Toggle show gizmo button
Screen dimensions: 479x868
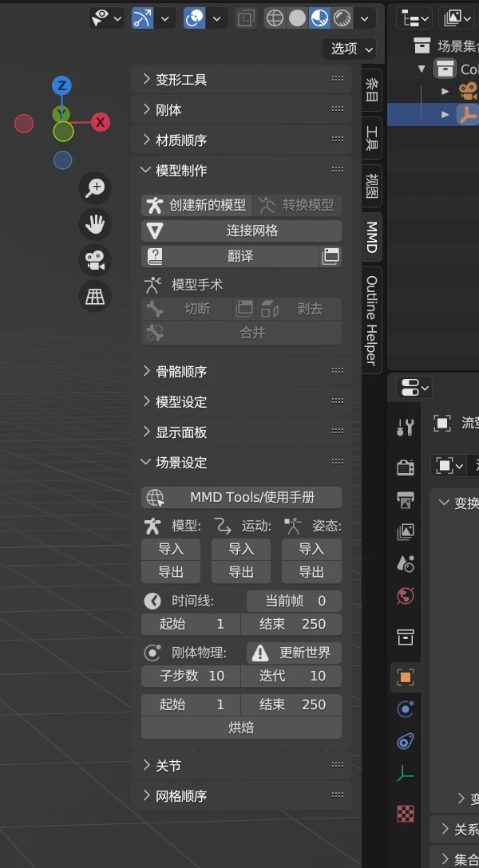[x=143, y=18]
